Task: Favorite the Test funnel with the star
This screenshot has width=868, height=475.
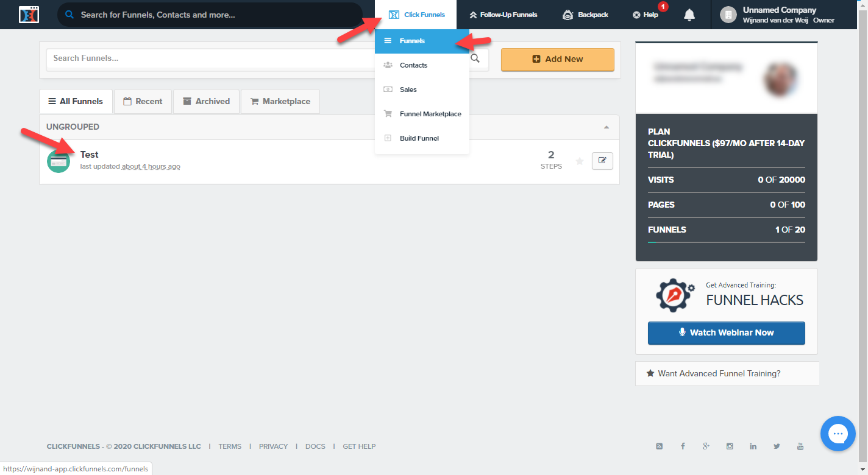Action: point(580,161)
